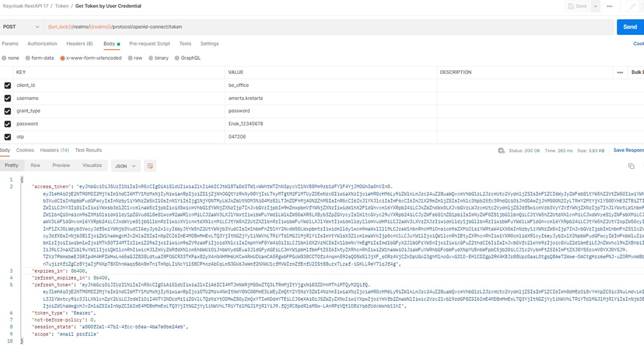Click the "scope": "email profile" line
644x345 pixels.
coord(66,335)
